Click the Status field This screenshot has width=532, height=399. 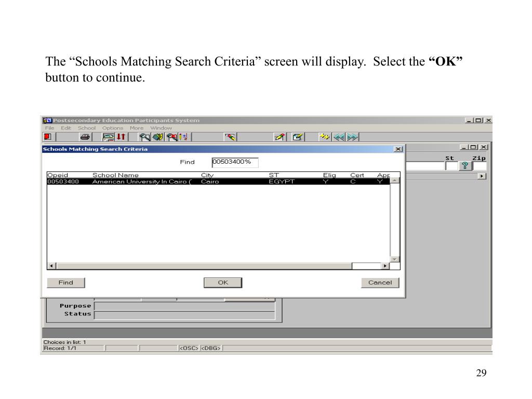click(184, 314)
